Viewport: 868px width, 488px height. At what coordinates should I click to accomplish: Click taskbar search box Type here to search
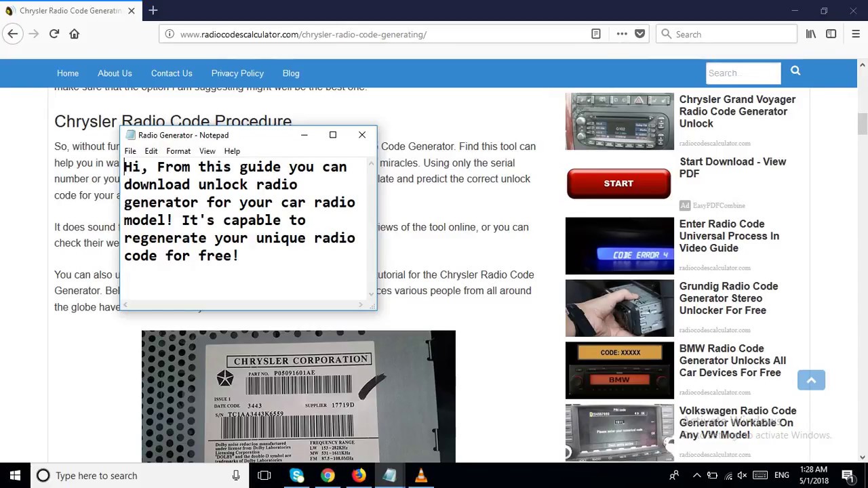[x=140, y=476]
